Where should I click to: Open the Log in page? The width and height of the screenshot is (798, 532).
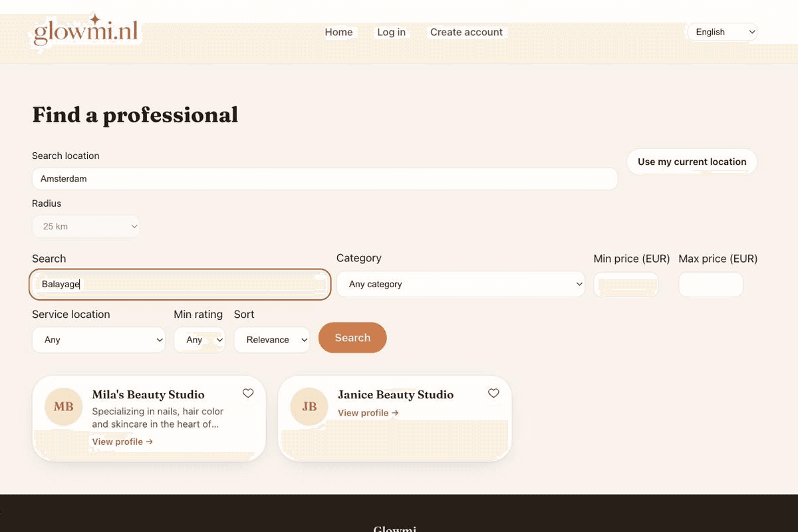pyautogui.click(x=391, y=32)
